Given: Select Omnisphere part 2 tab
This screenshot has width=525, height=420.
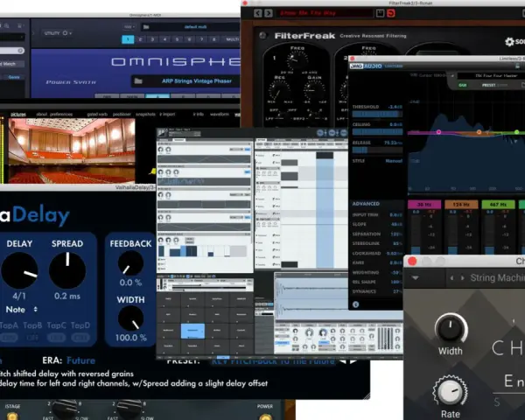Looking at the screenshot, I should (x=140, y=39).
